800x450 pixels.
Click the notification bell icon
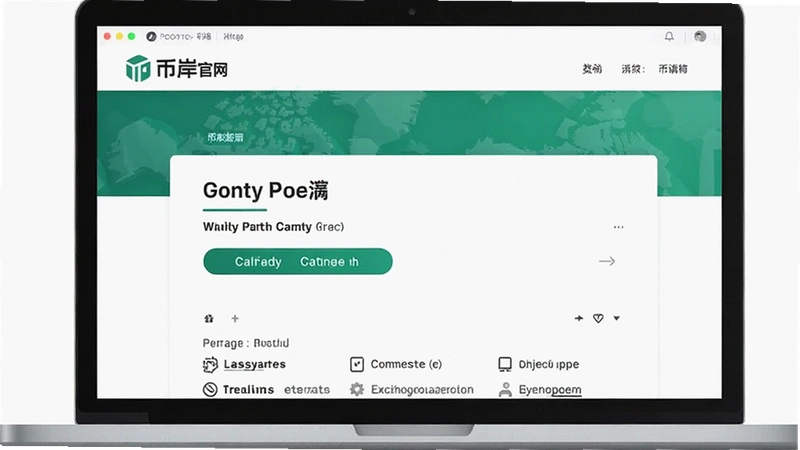tap(669, 36)
